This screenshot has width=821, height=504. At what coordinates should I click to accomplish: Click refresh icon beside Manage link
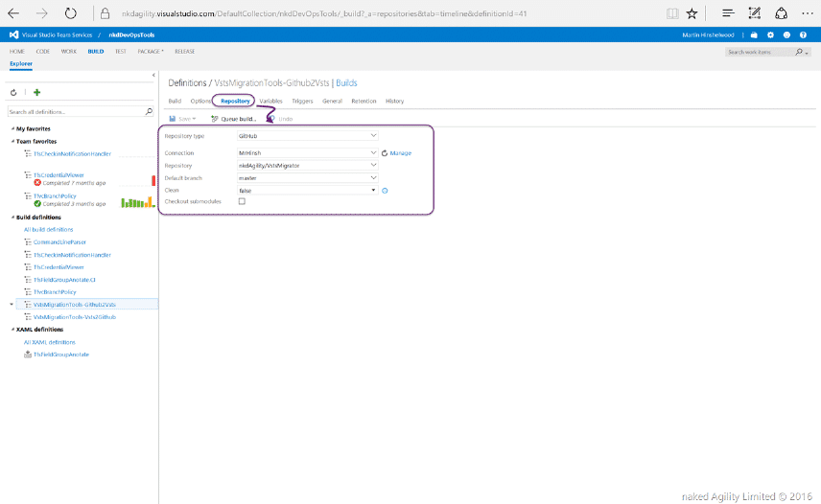[x=385, y=153]
